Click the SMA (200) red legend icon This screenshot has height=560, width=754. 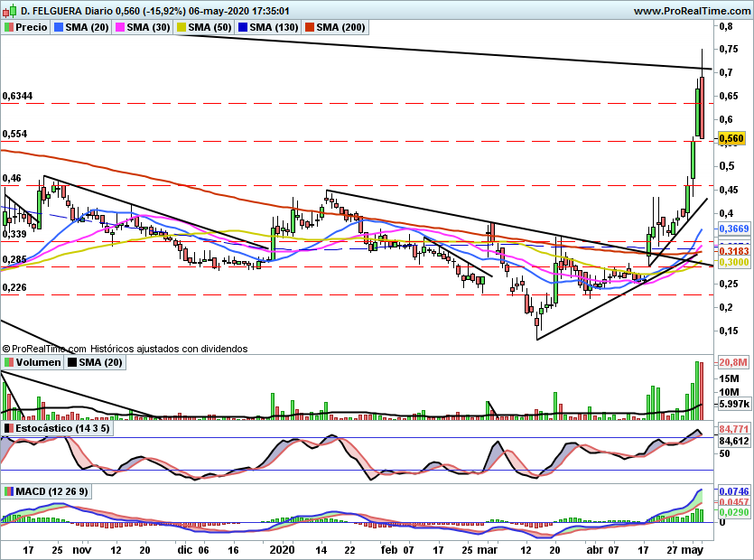pyautogui.click(x=309, y=27)
